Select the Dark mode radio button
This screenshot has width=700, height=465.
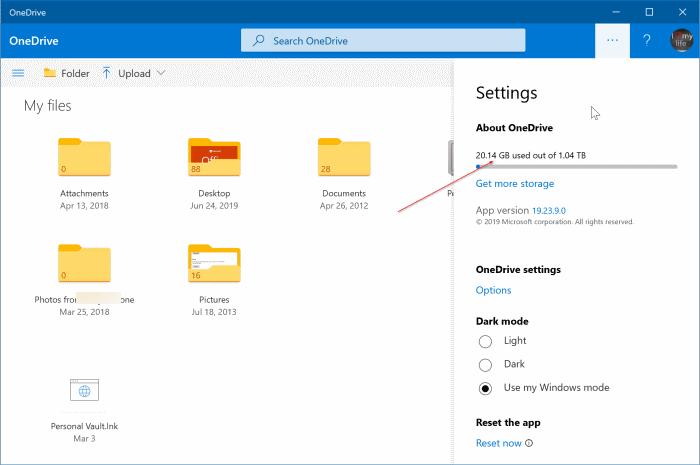click(x=485, y=365)
